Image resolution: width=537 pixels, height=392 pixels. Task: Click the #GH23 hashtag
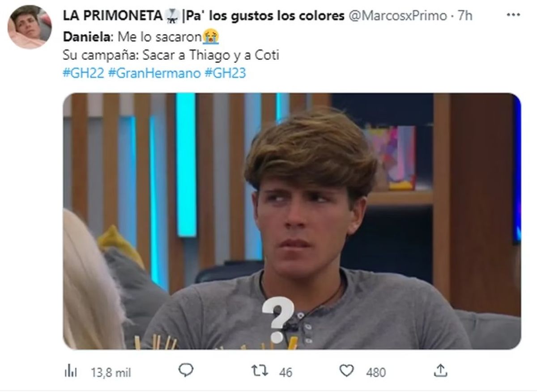225,73
